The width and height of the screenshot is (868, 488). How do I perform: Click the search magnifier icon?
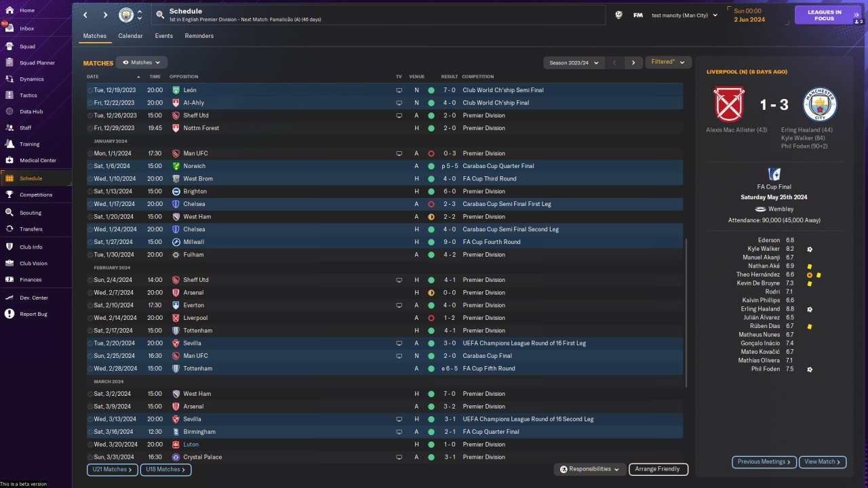point(159,14)
